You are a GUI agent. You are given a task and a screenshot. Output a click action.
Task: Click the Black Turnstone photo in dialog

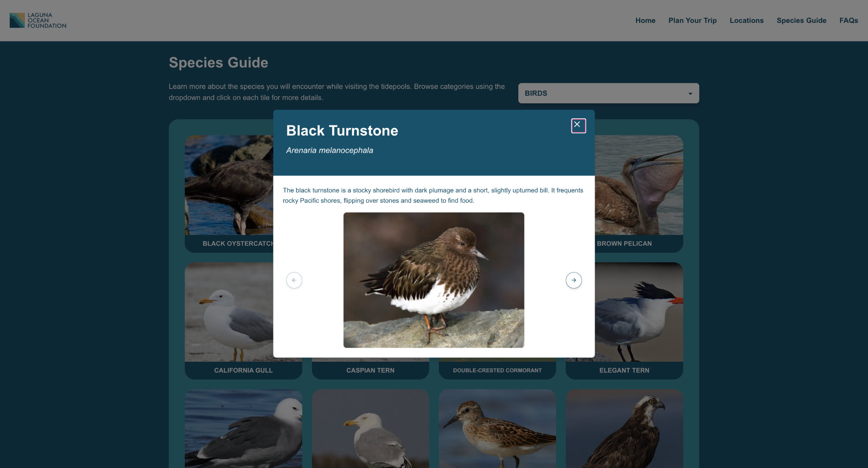click(434, 280)
